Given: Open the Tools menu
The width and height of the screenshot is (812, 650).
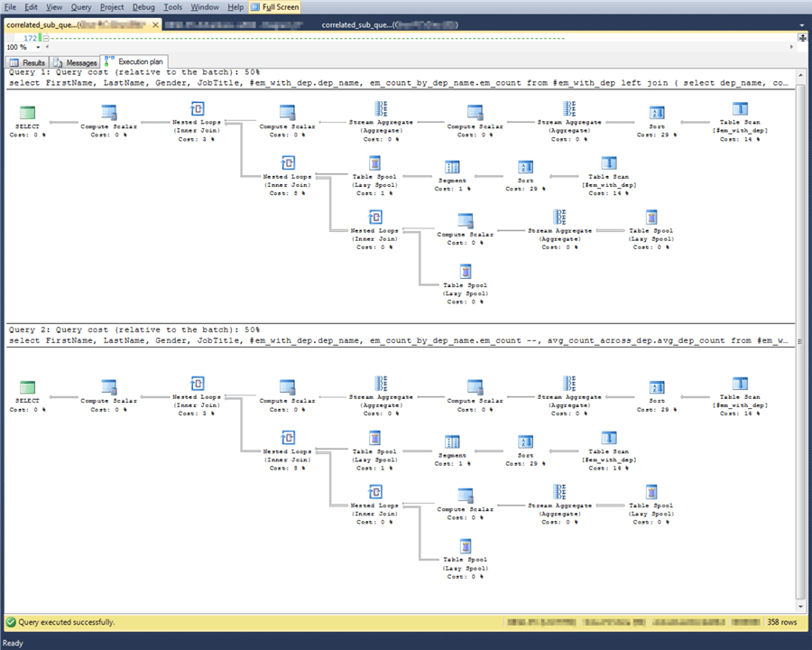Looking at the screenshot, I should click(x=173, y=6).
